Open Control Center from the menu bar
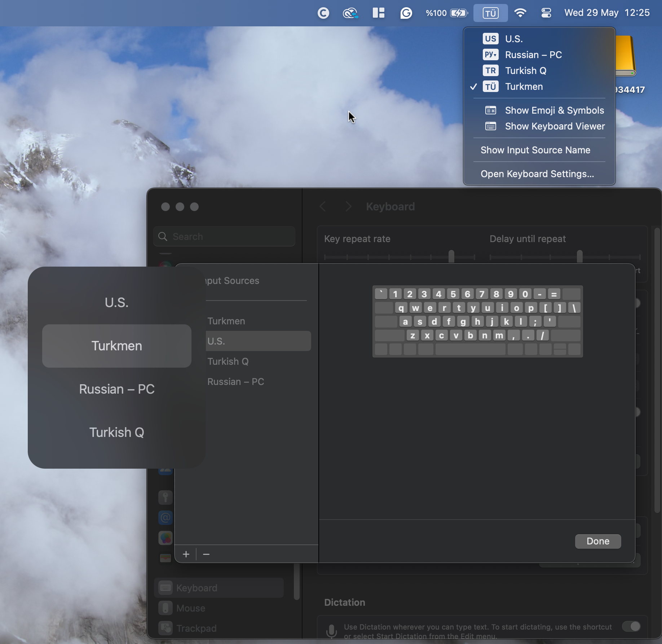Viewport: 662px width, 644px height. 546,13
